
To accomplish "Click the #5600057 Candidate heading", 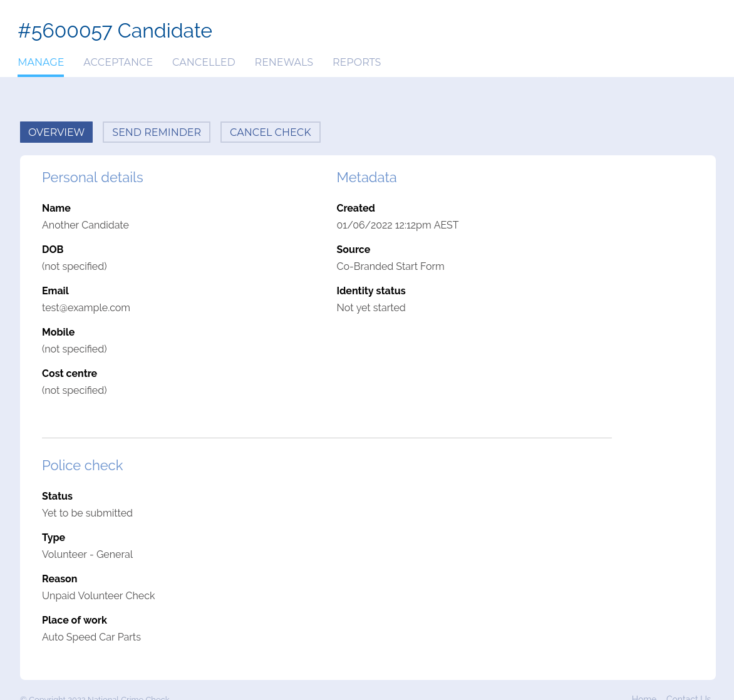I will click(x=115, y=30).
